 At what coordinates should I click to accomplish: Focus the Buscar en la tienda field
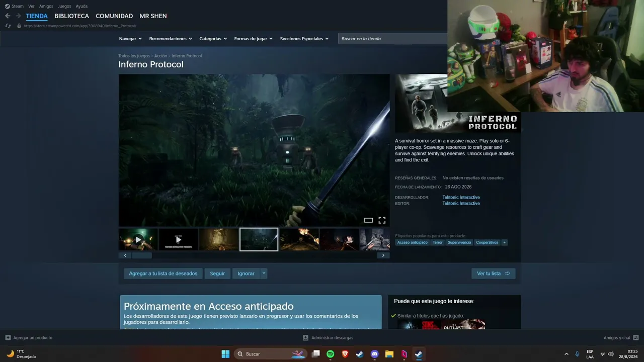tap(393, 39)
